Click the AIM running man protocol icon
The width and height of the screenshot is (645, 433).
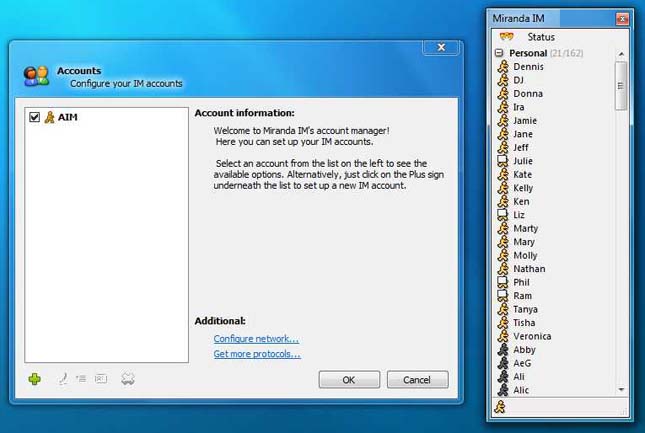click(49, 117)
